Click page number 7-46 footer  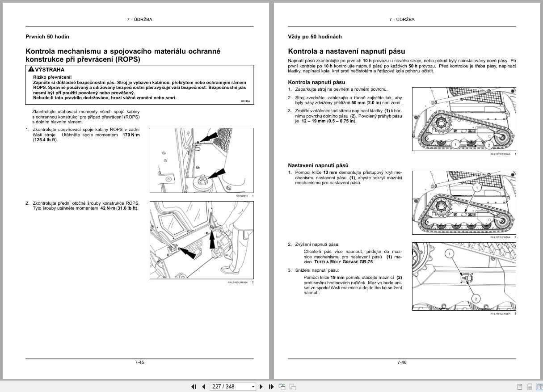pos(402,362)
